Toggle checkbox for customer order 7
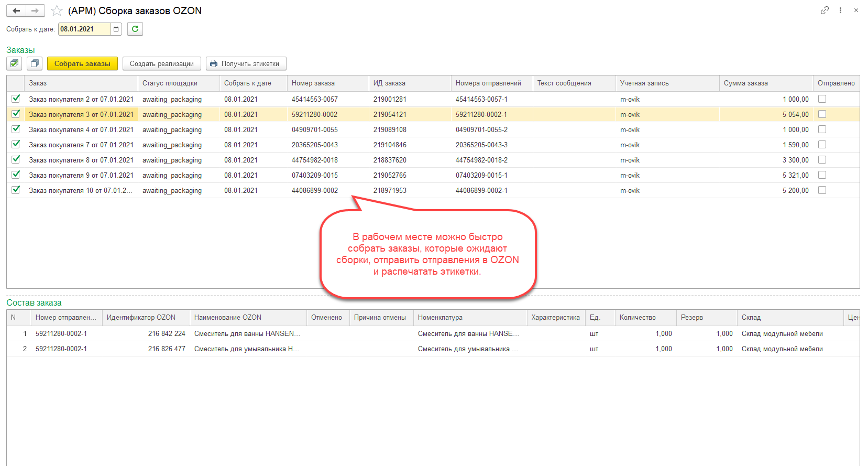 point(16,144)
